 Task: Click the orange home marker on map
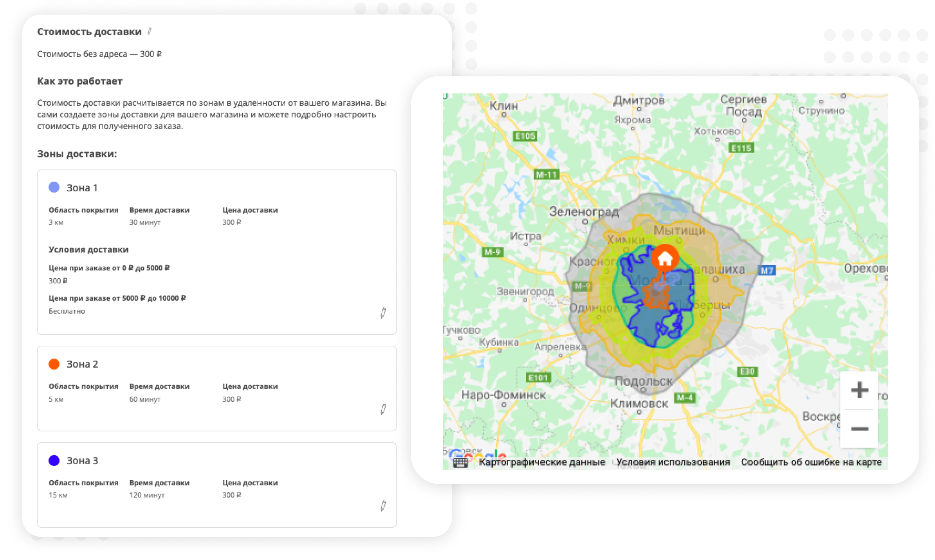pos(665,258)
